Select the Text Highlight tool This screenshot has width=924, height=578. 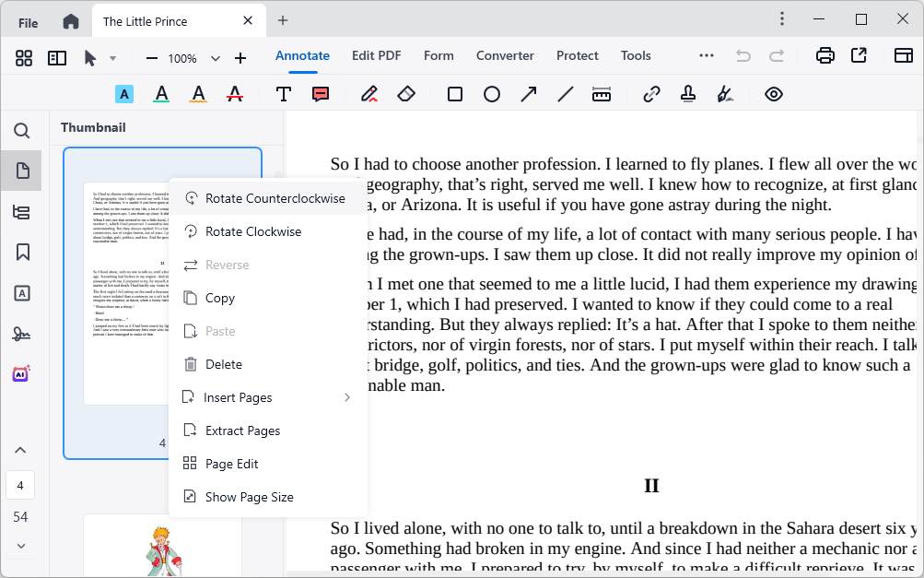(124, 93)
